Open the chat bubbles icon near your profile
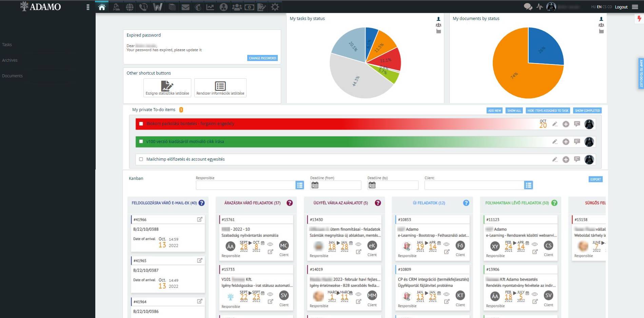Screen dimensions: 644x318 pyautogui.click(x=528, y=7)
